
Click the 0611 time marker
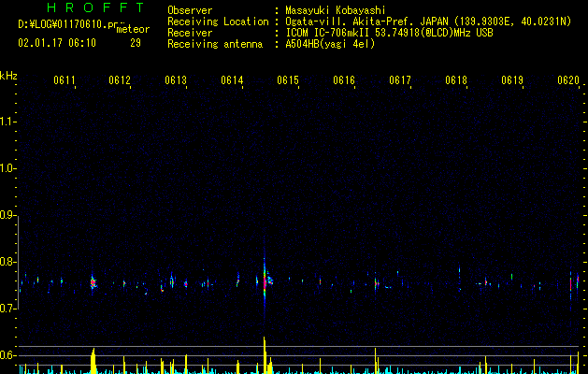[65, 80]
